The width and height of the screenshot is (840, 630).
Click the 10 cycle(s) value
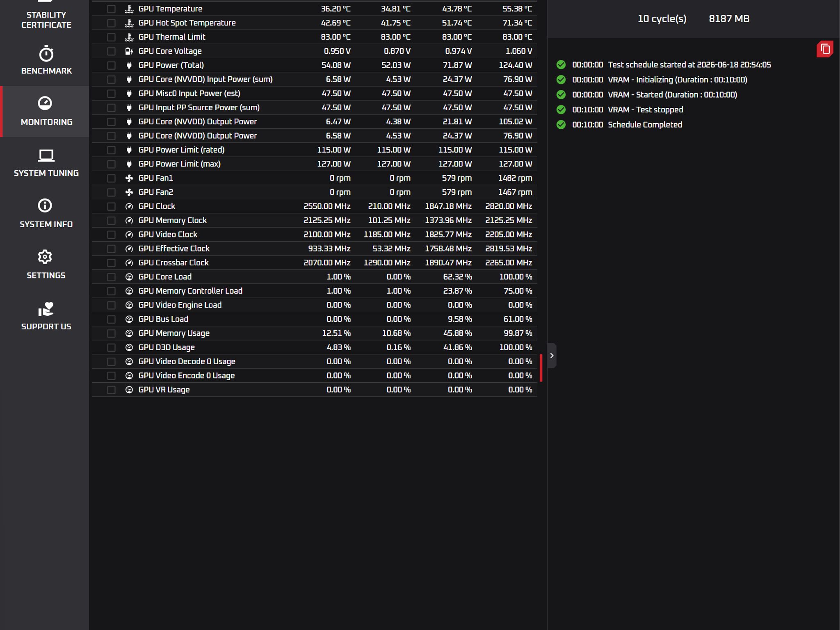pyautogui.click(x=662, y=19)
